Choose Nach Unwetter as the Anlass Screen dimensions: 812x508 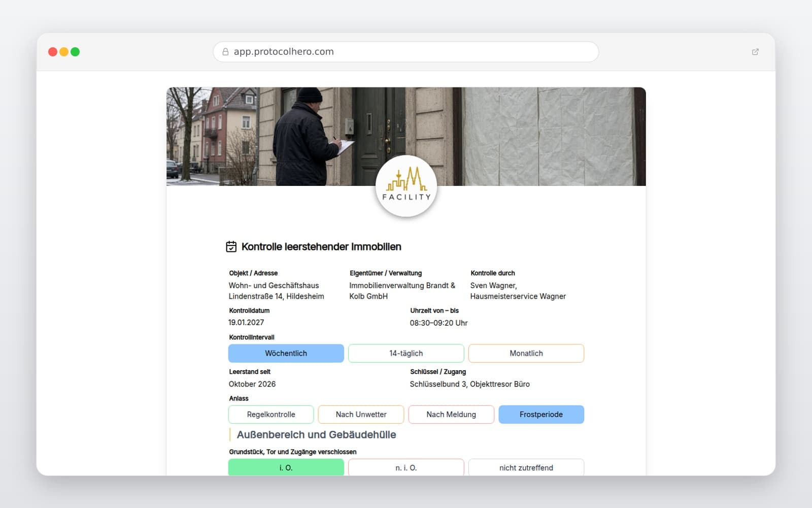361,415
